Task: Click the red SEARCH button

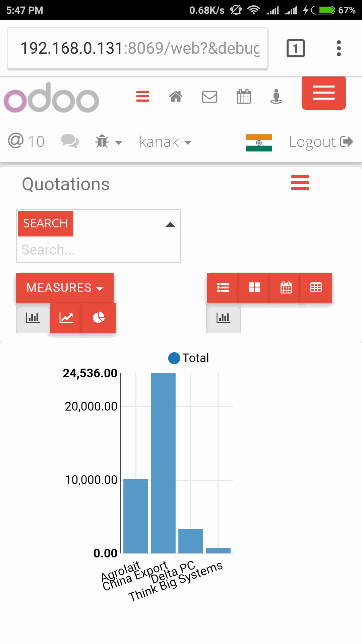Action: tap(46, 223)
